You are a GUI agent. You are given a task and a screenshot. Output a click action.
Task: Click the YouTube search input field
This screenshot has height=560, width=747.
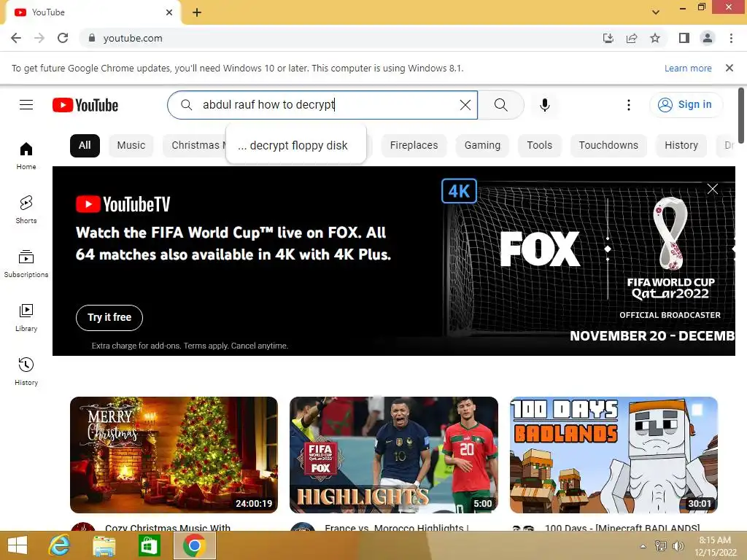click(322, 105)
